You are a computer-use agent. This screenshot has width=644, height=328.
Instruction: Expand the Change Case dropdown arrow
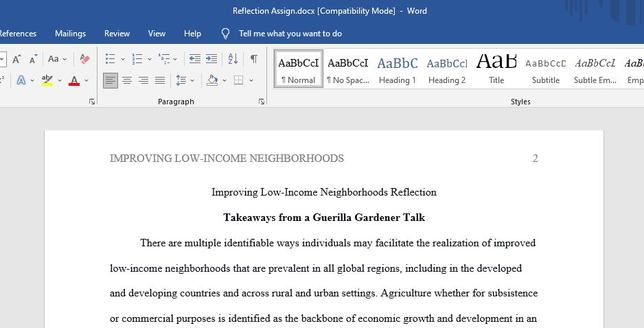(65, 59)
